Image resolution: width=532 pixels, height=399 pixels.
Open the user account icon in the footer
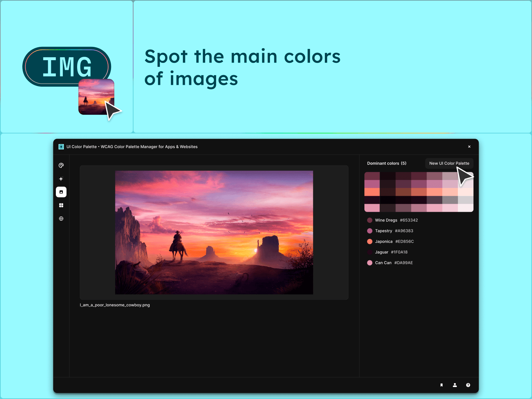click(455, 385)
